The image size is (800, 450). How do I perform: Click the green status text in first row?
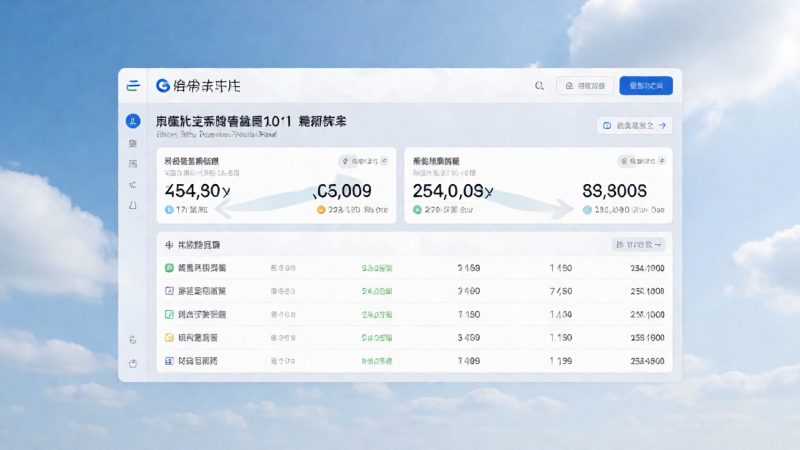(377, 268)
